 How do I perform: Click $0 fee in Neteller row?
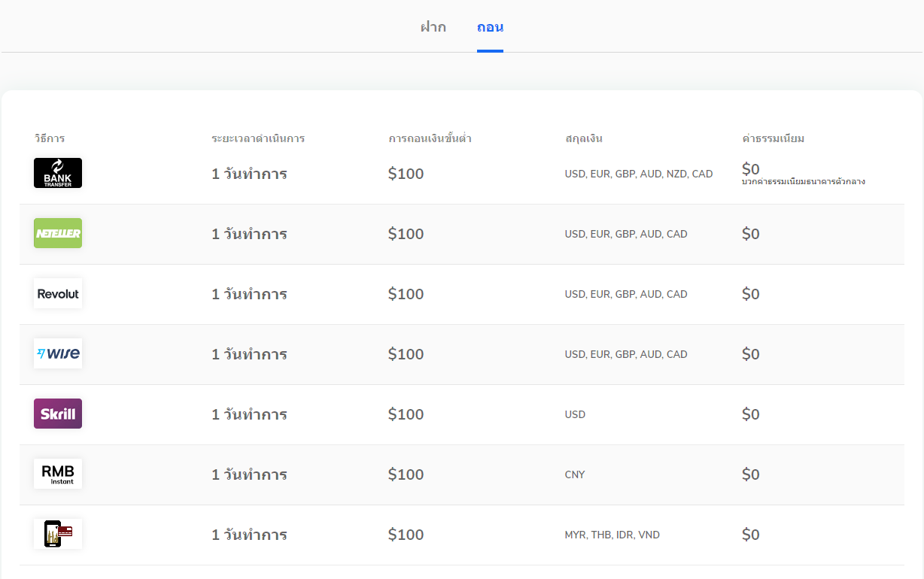pos(751,234)
